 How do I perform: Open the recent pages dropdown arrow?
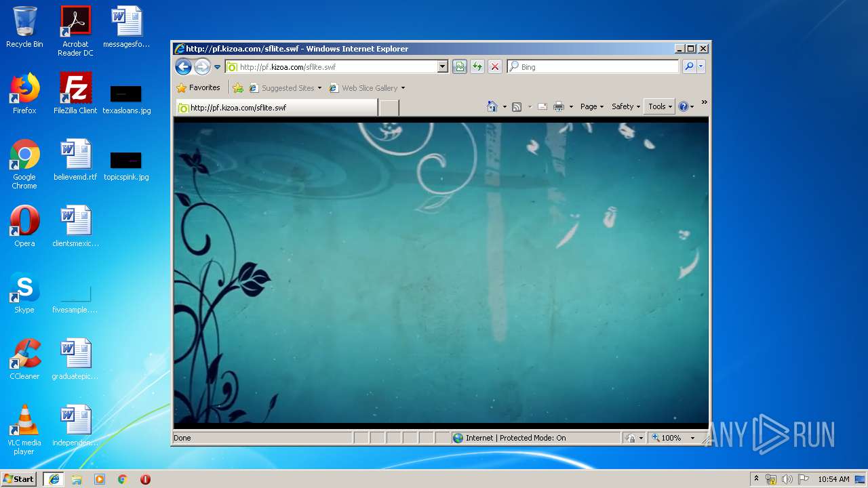coord(217,67)
